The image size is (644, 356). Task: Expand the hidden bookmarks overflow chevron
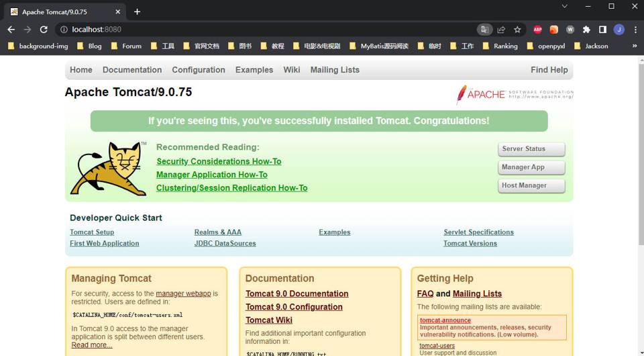[x=635, y=46]
